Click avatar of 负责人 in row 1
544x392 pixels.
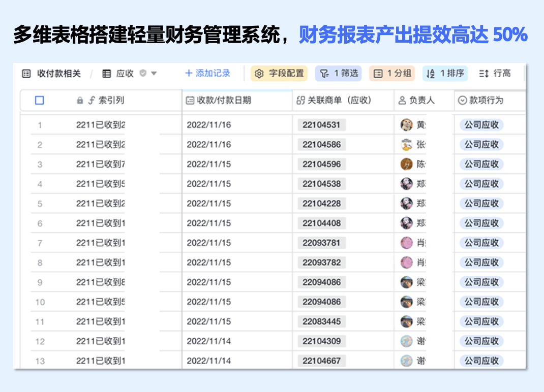click(x=406, y=125)
